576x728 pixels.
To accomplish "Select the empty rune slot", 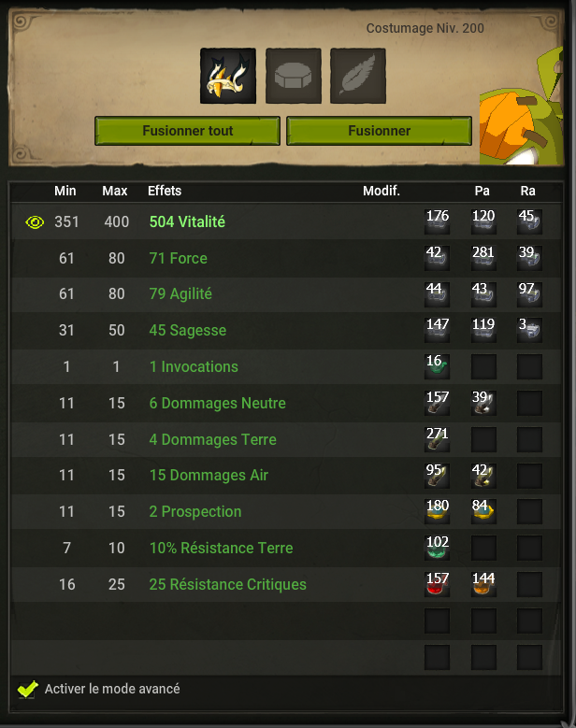I will coord(293,76).
